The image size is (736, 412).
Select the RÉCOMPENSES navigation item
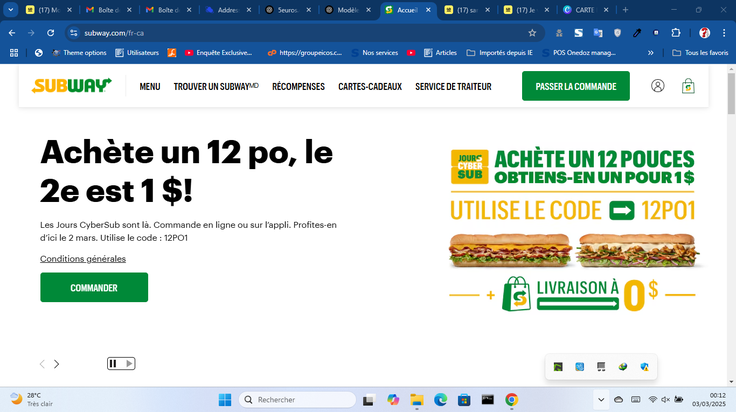[299, 86]
